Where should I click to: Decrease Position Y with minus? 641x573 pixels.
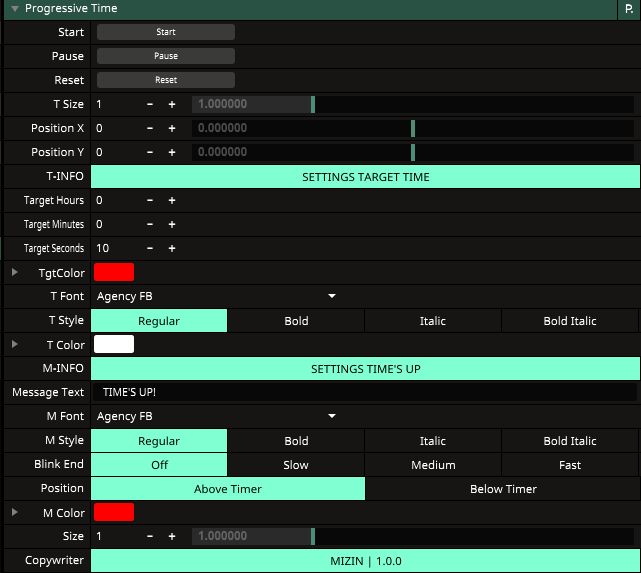[x=150, y=152]
